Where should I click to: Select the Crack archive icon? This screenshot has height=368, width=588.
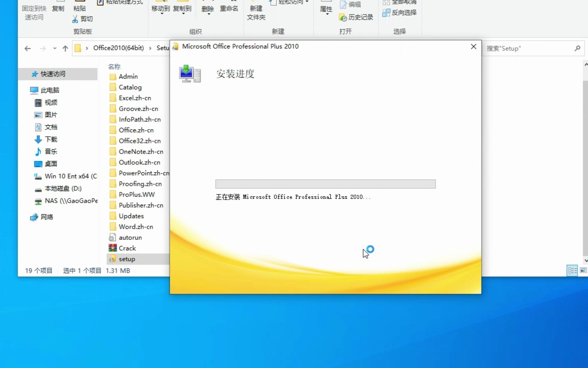pos(113,248)
